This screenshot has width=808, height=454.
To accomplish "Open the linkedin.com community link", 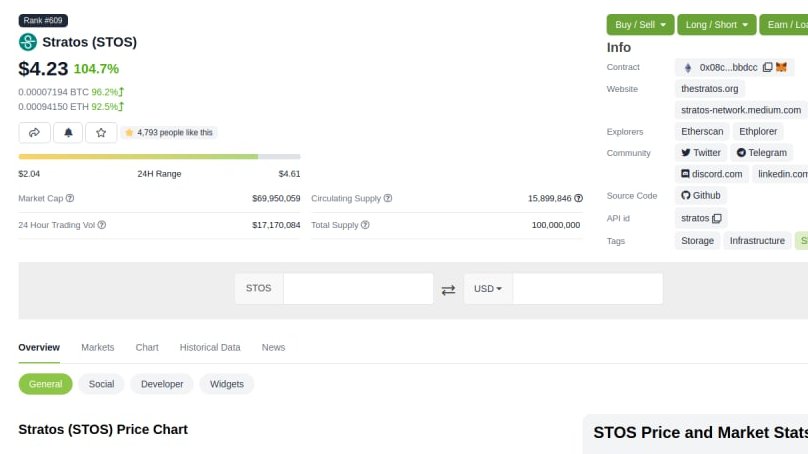I will click(780, 174).
